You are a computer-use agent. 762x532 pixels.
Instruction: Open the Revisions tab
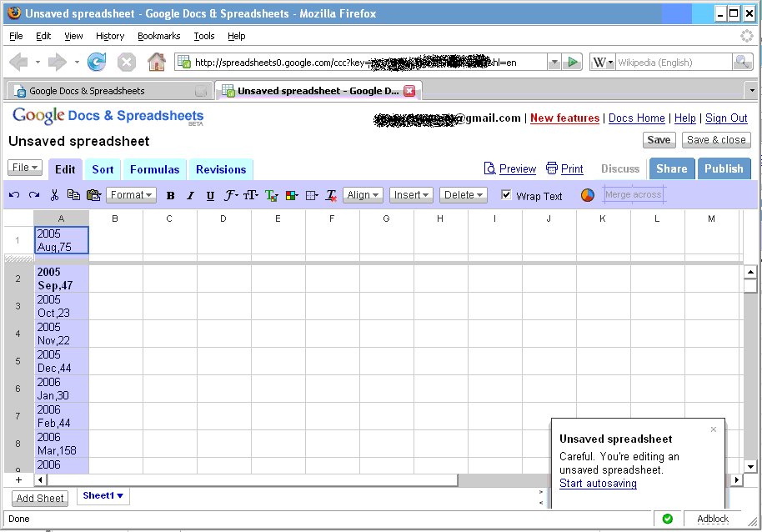tap(221, 169)
